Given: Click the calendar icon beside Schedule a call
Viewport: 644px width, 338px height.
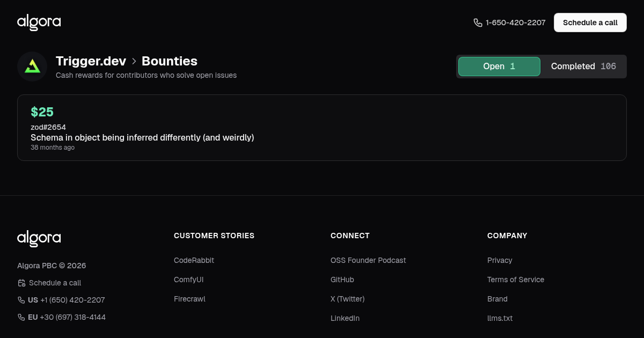Looking at the screenshot, I should (21, 283).
